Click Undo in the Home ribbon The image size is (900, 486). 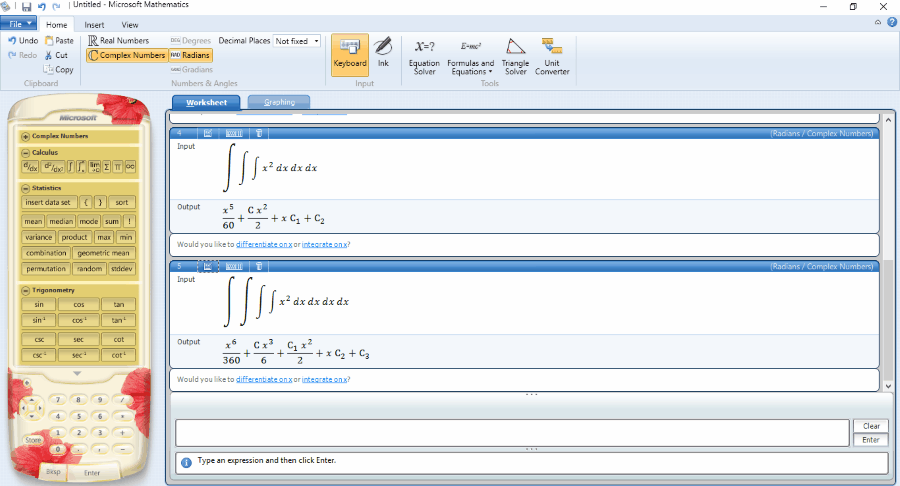[x=23, y=41]
